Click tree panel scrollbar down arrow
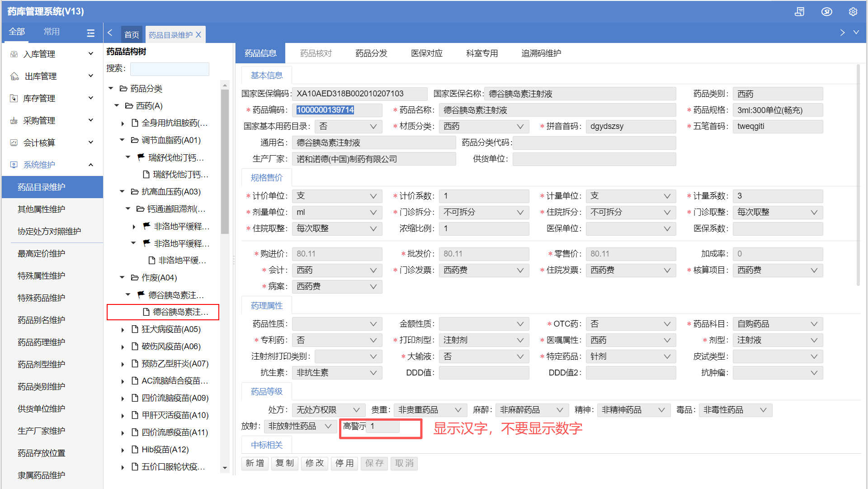Screen dimensions: 868x489 click(x=225, y=468)
